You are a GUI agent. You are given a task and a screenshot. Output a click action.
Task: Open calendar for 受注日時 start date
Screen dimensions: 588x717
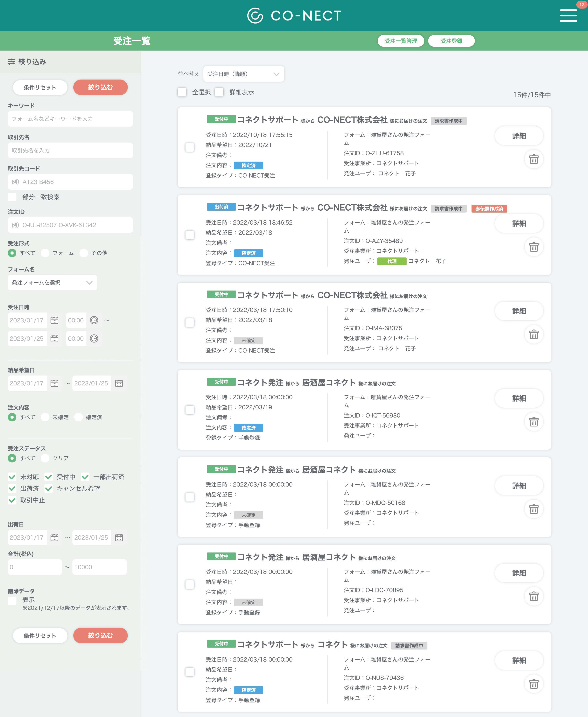pos(54,320)
